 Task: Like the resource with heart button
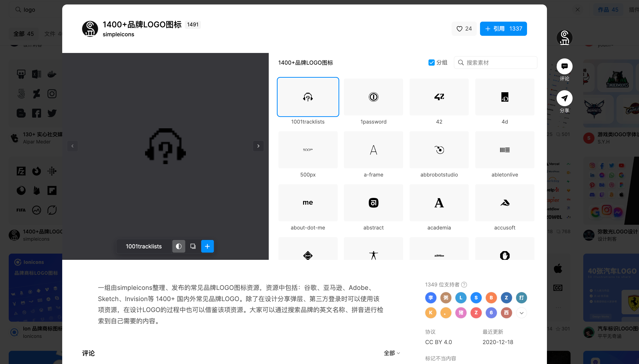click(x=464, y=29)
